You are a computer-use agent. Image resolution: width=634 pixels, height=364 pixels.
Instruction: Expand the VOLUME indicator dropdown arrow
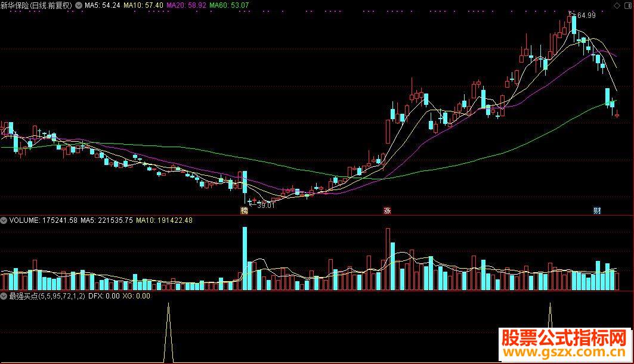[4, 220]
